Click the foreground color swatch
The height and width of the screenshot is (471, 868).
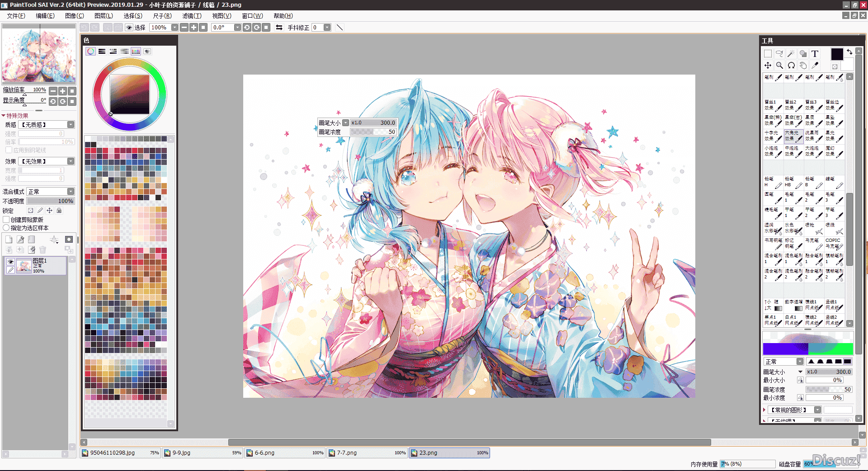pyautogui.click(x=837, y=54)
